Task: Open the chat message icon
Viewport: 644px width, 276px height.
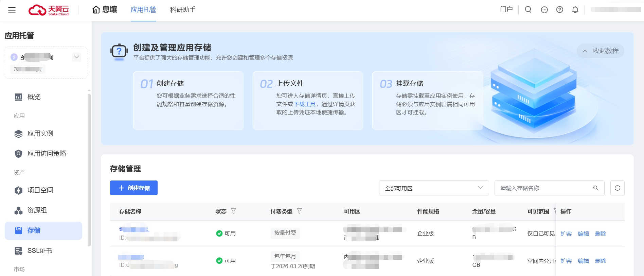Action: [544, 10]
